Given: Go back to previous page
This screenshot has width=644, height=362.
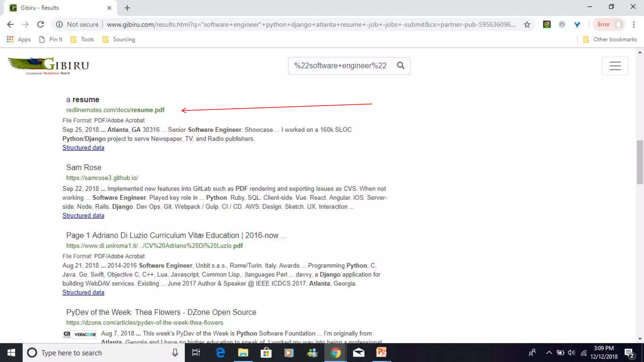Looking at the screenshot, I should coord(10,25).
